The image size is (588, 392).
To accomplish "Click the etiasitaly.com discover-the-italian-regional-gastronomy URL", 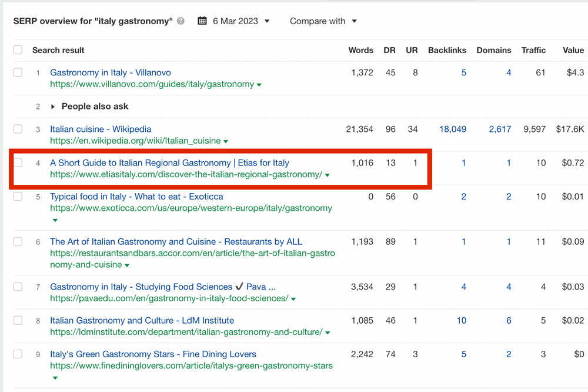I will click(186, 174).
